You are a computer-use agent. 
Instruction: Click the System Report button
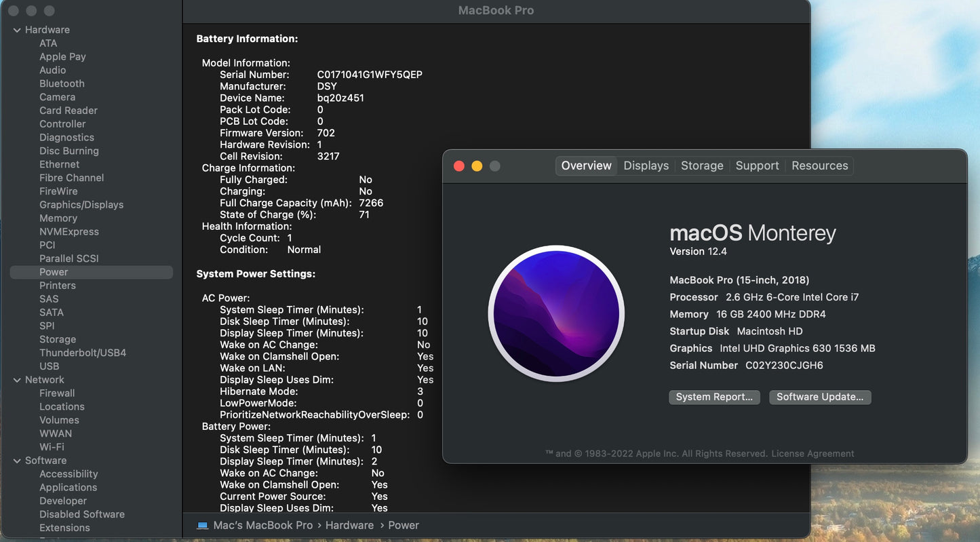tap(714, 397)
